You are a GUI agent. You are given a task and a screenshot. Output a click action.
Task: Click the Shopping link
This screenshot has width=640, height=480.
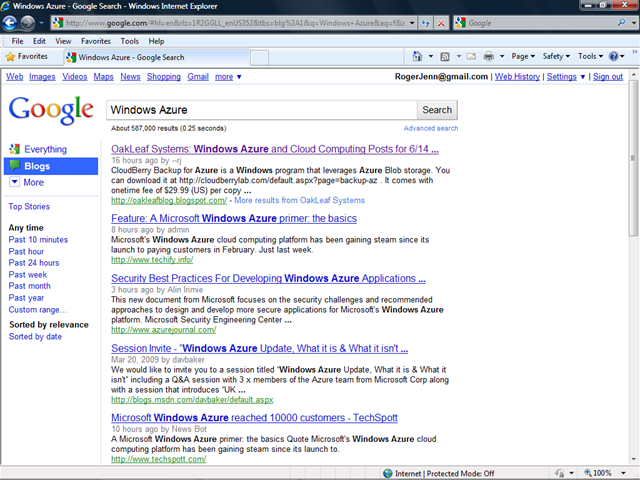coord(164,77)
